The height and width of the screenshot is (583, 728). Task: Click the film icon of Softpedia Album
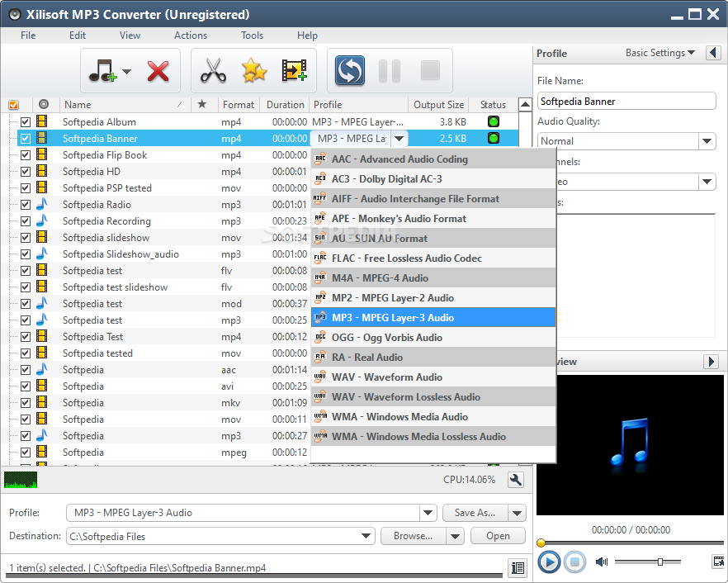point(42,121)
